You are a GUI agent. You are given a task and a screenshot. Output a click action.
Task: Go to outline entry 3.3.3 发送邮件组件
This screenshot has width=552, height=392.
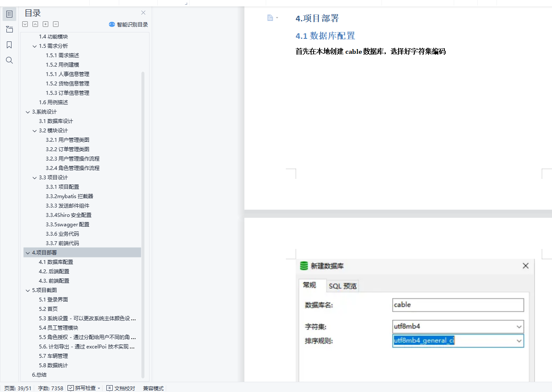[x=68, y=206]
